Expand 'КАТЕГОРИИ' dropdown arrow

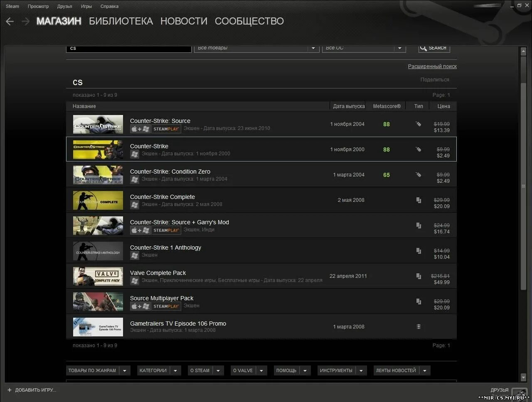(175, 370)
